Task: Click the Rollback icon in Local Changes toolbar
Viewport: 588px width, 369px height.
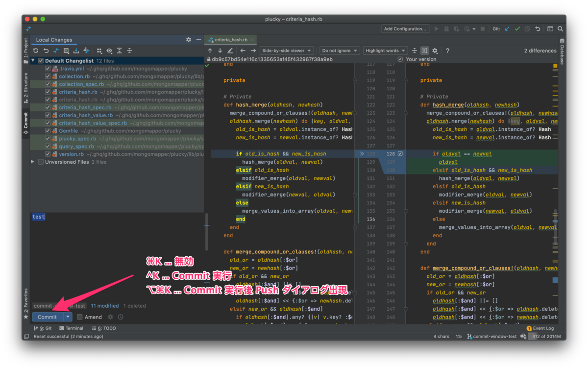Action: (46, 50)
